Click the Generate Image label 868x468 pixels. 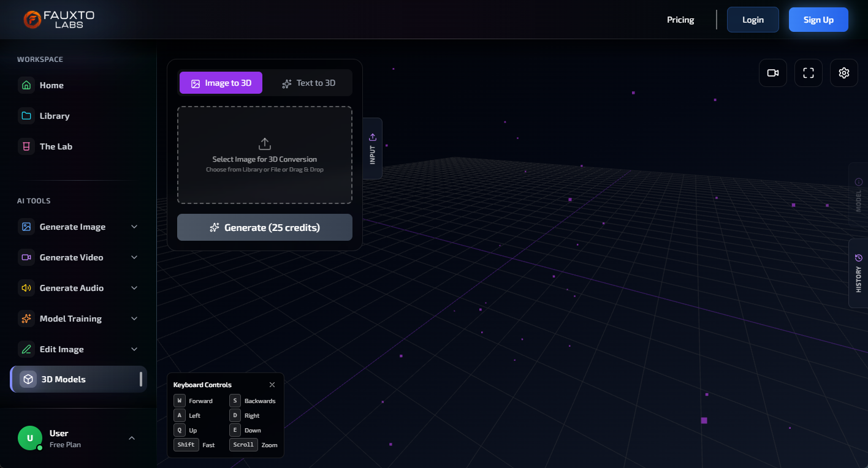click(72, 227)
